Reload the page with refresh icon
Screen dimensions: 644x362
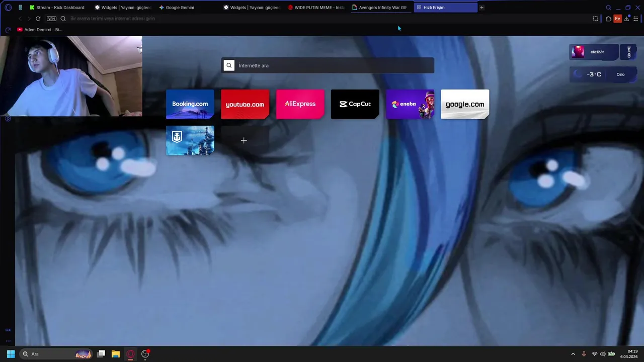38,19
